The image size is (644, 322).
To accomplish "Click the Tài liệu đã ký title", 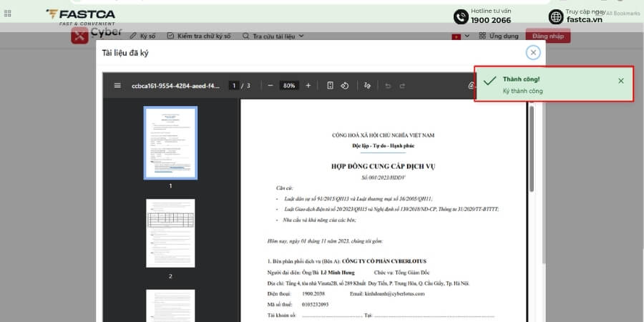I will coord(125,53).
